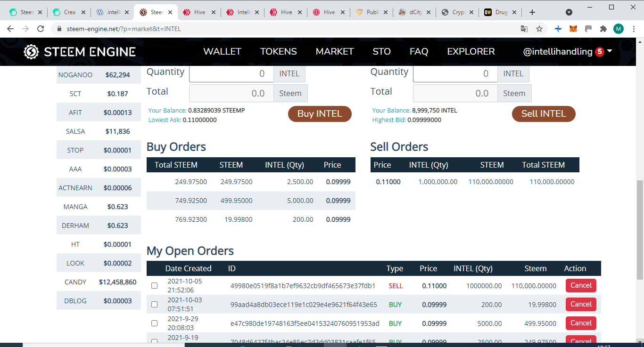Viewport: 644px width, 347px height.
Task: Close the Crypt browser tab
Action: pyautogui.click(x=472, y=12)
